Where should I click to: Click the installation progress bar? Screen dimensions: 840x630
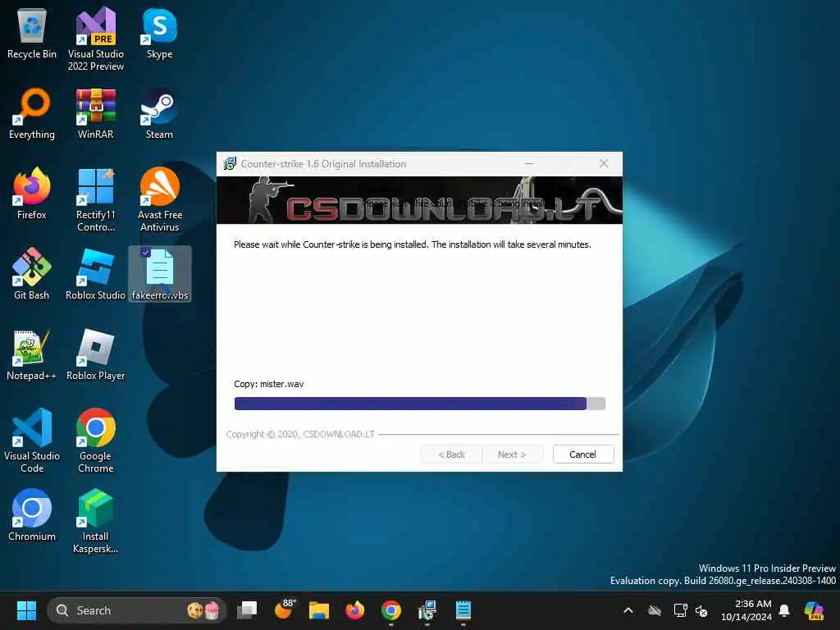click(419, 404)
